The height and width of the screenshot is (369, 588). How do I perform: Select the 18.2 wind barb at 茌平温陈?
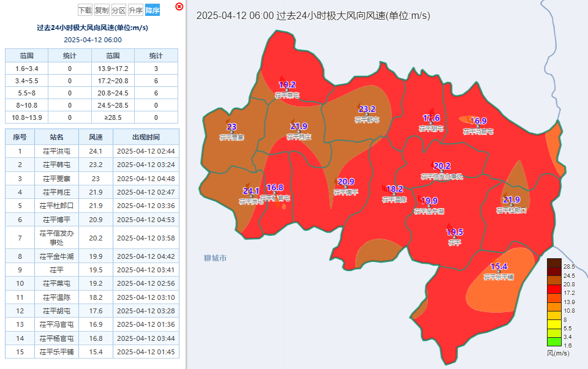[x=394, y=189]
